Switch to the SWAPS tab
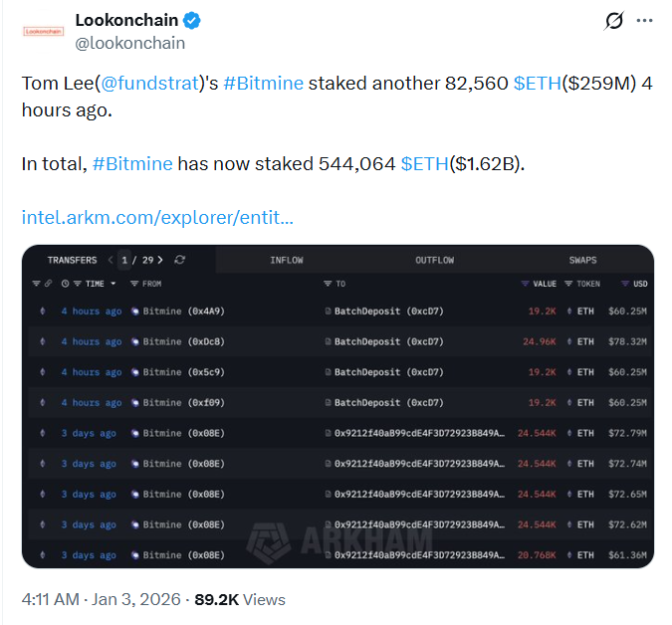This screenshot has height=625, width=672. coord(583,260)
